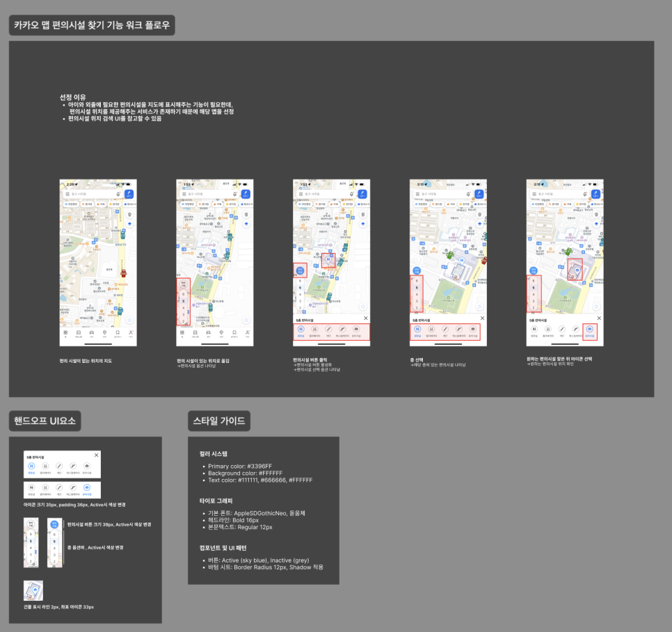Select the caption '편의 시설이 있는 위치로 옮김'

tap(202, 361)
